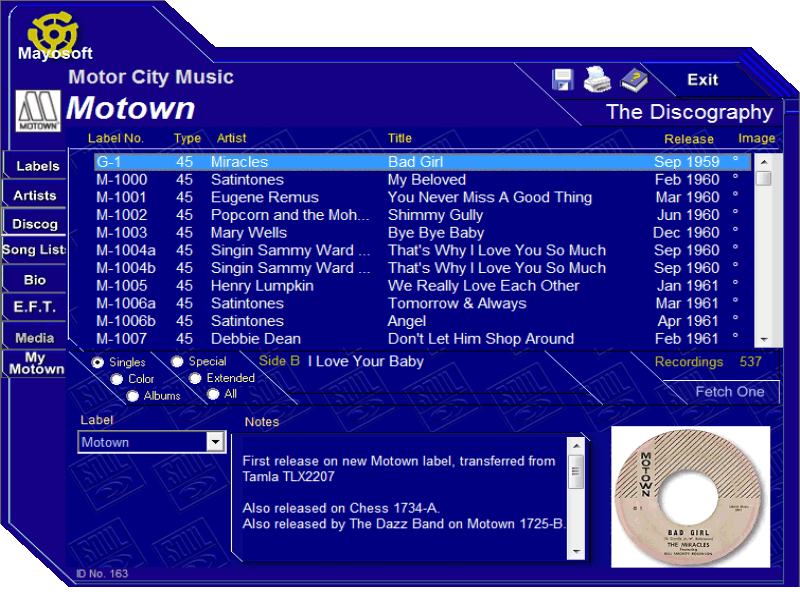
Task: Select the M-1006b Angel row
Action: [422, 321]
